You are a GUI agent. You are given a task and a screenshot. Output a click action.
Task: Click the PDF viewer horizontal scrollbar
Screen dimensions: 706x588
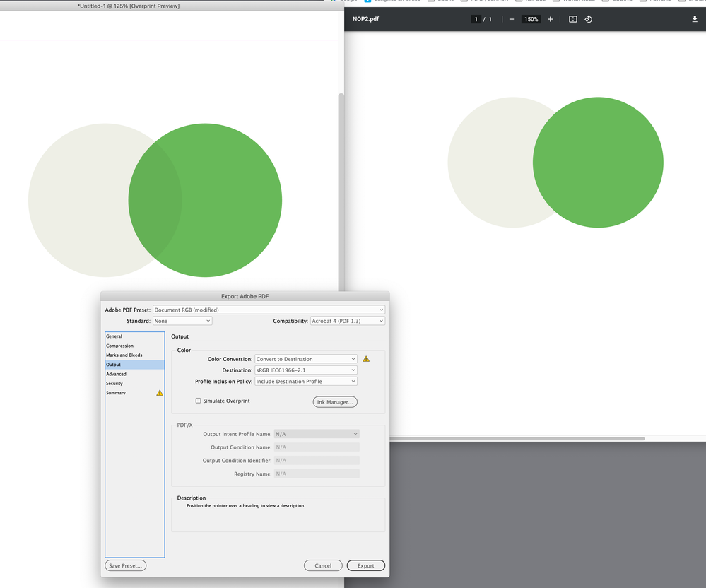click(x=517, y=438)
